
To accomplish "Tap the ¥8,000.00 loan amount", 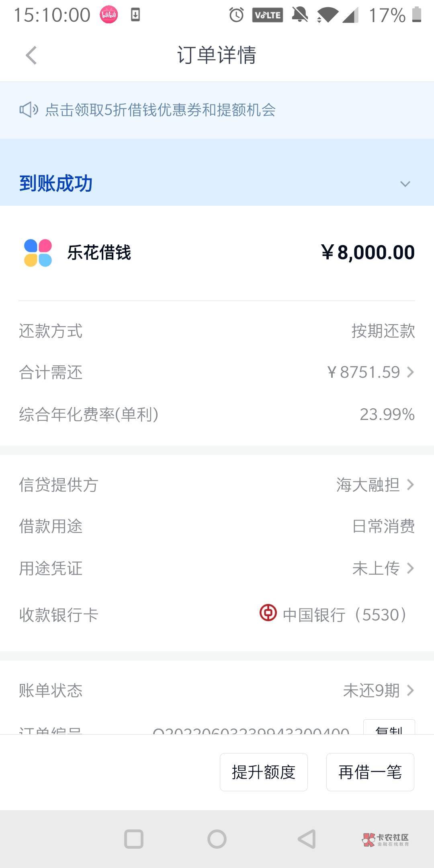I will coord(368,252).
